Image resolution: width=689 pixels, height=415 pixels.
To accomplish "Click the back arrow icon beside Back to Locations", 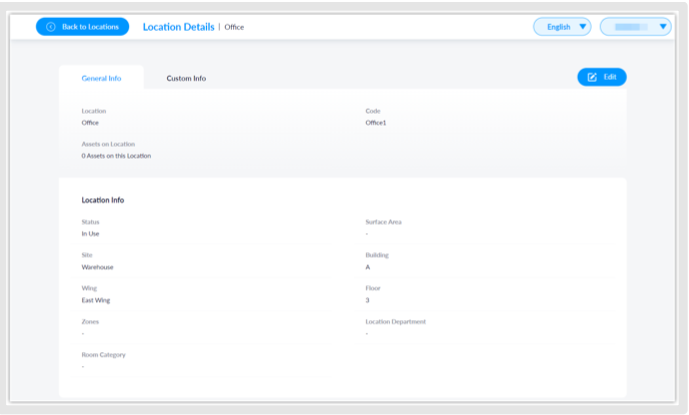I will [x=51, y=27].
